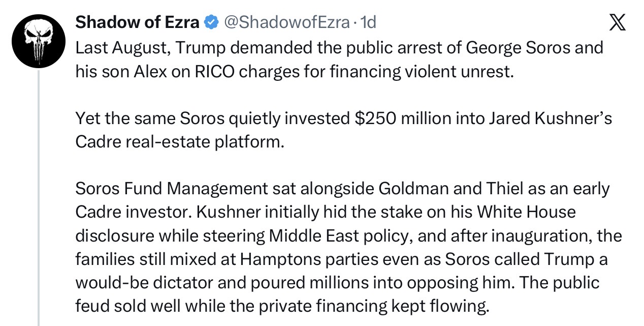This screenshot has width=644, height=326.
Task: Open the @ShadowofEzra handle link
Action: coord(286,22)
